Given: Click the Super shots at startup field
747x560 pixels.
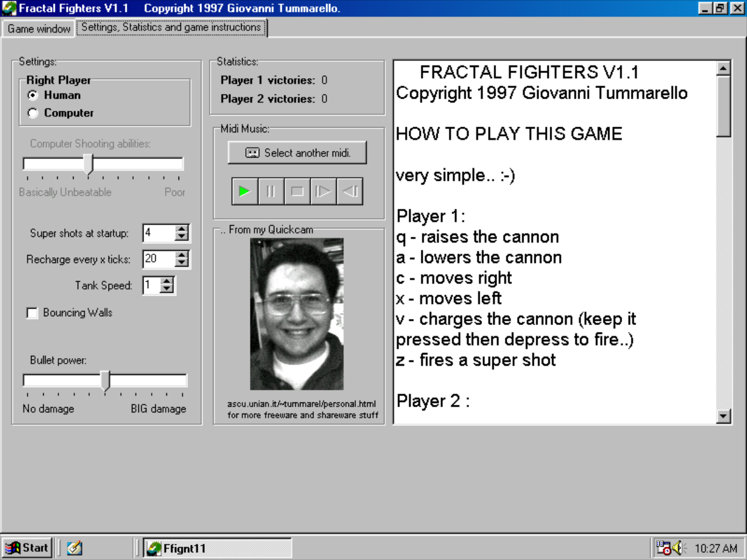Looking at the screenshot, I should (x=159, y=233).
